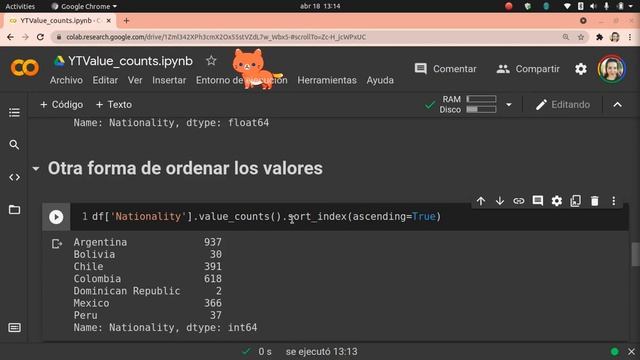Click the 'Otra forma de ordenar los valores' heading

[185, 168]
